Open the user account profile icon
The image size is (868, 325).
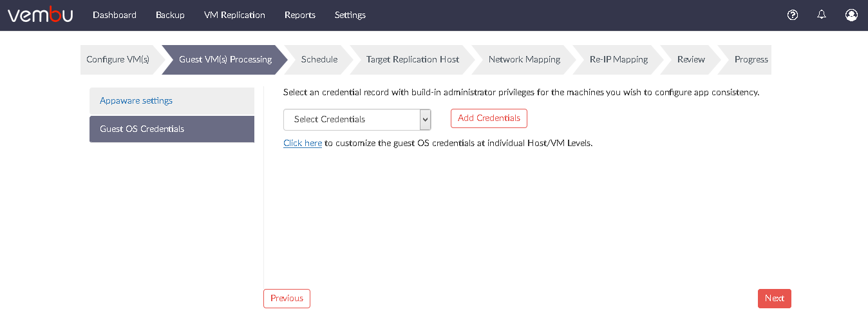[x=851, y=15]
